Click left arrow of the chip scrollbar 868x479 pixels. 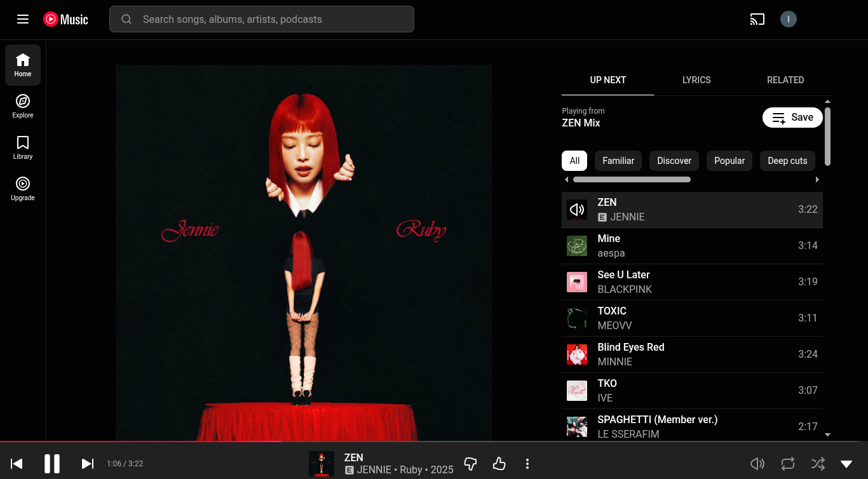(566, 180)
